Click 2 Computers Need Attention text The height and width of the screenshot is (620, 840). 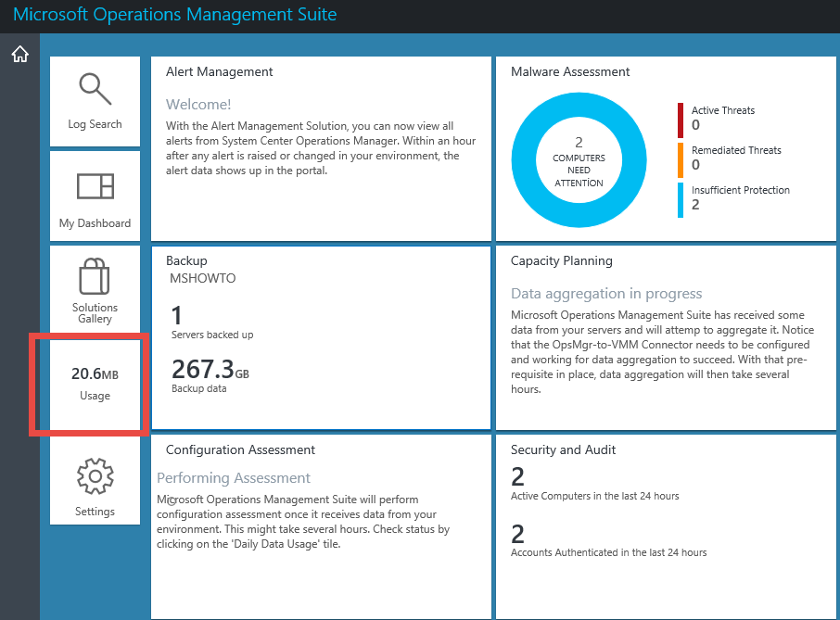tap(579, 162)
